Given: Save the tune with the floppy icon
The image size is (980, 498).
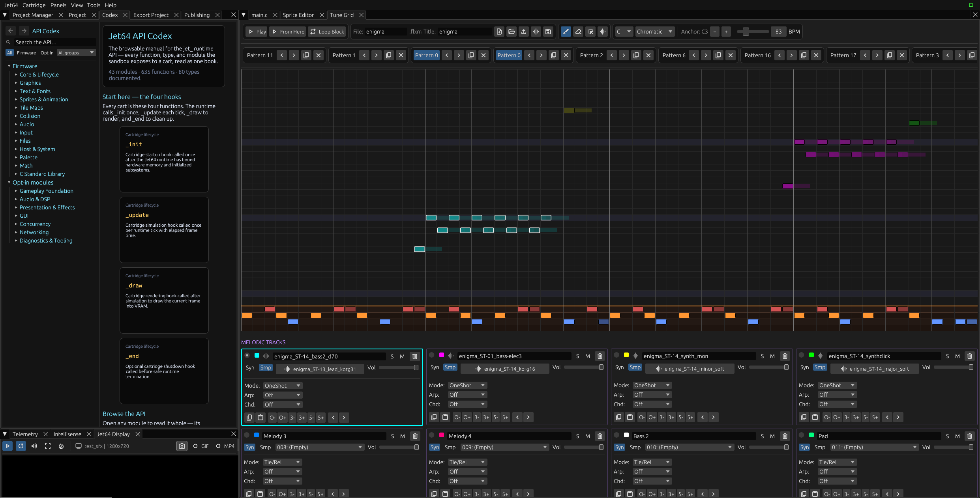Looking at the screenshot, I should pyautogui.click(x=548, y=32).
